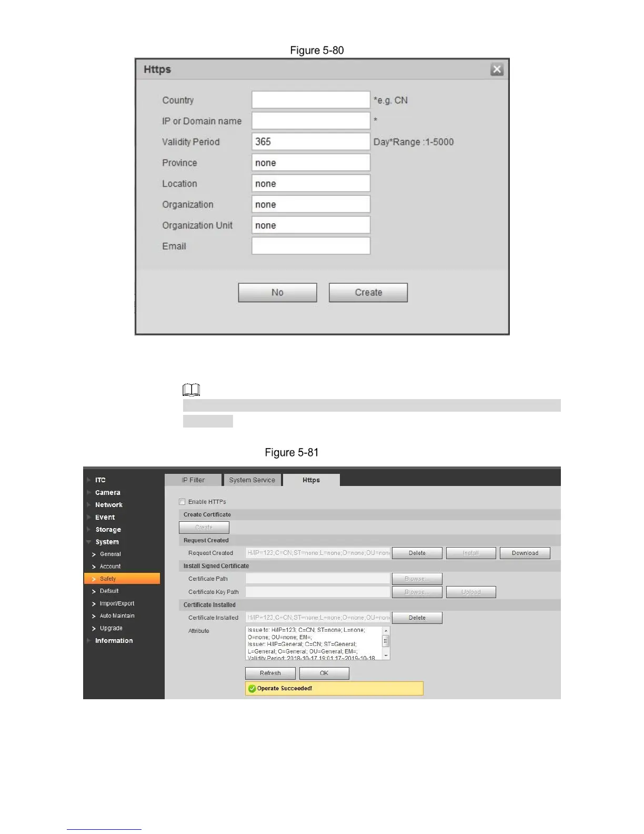644x834 pixels.
Task: Browse for Certificate Path
Action: coord(417,579)
